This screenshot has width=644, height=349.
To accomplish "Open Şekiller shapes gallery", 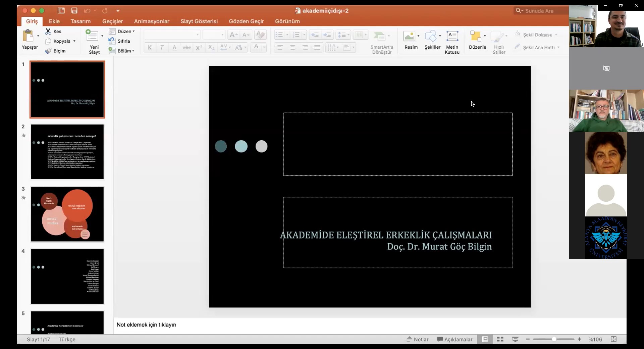I will pyautogui.click(x=431, y=36).
